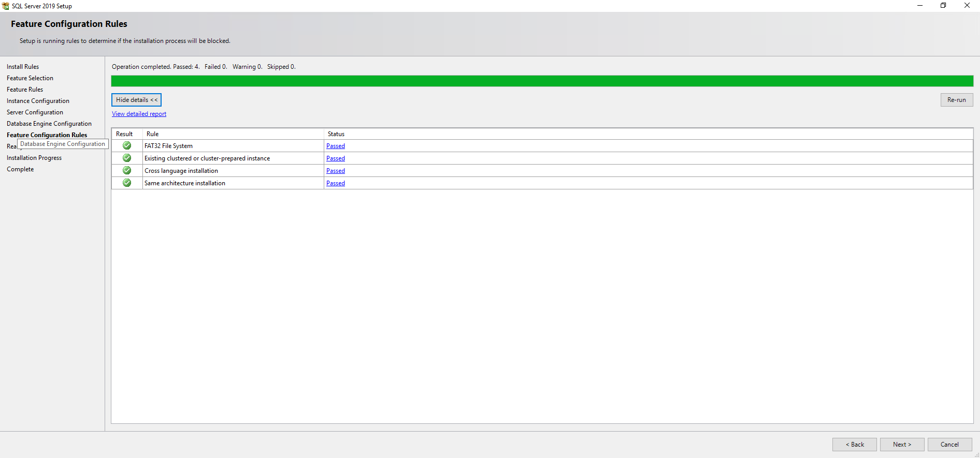Proceed with the Next button
Viewport: 980px width, 458px height.
902,445
